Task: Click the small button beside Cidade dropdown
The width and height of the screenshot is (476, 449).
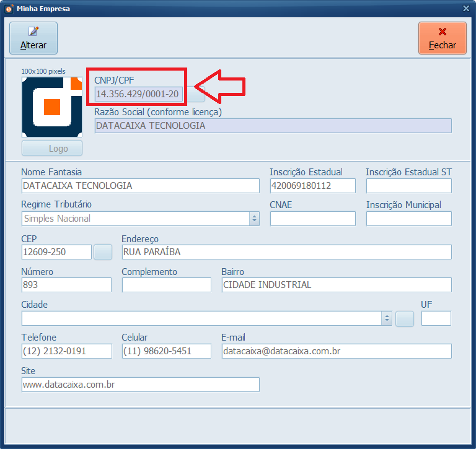Action: coord(404,318)
